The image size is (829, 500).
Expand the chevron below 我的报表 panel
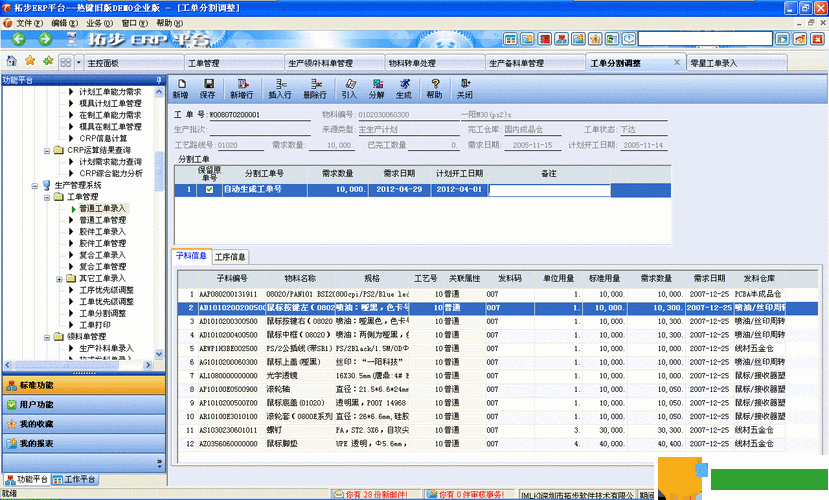[159, 463]
